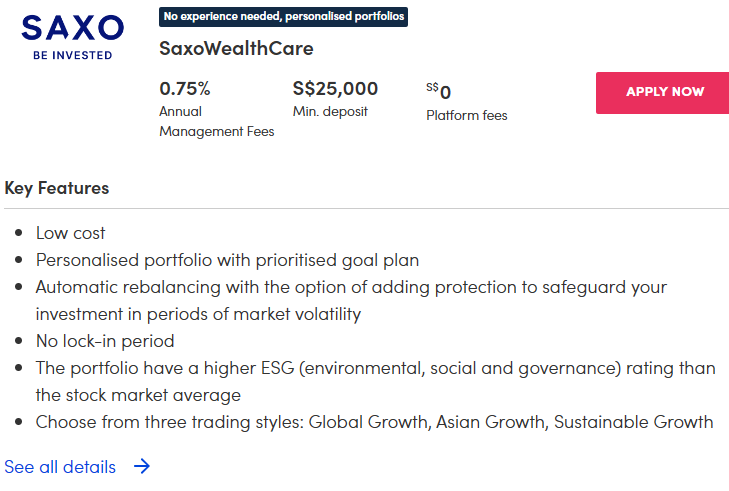This screenshot has height=491, width=729.
Task: Click the 0.75% fee figure
Action: pyautogui.click(x=185, y=88)
